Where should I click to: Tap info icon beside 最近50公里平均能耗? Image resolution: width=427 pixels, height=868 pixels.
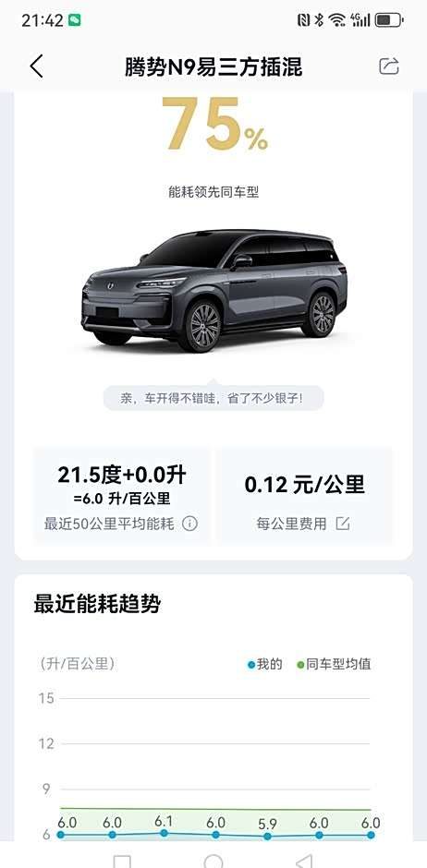(x=190, y=524)
